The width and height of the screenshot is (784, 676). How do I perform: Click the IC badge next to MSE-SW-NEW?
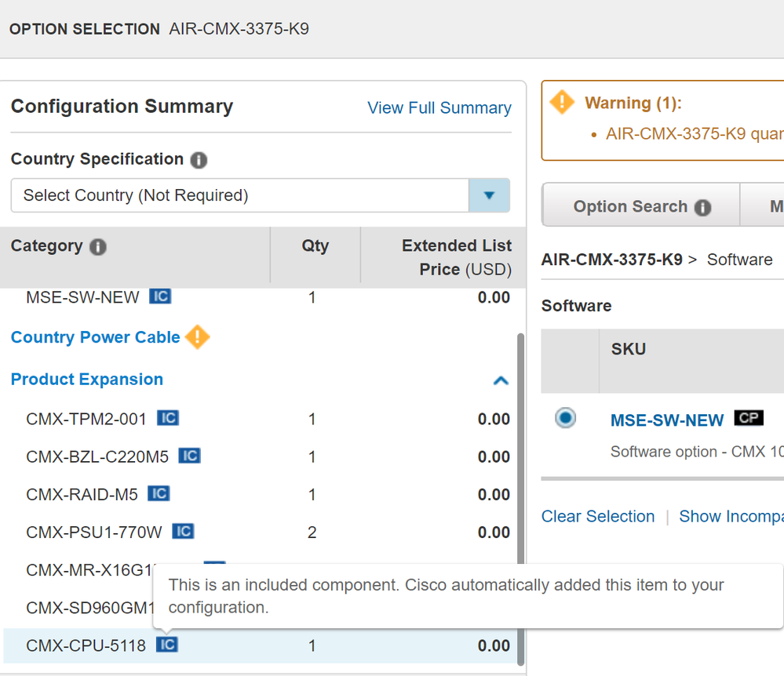[160, 296]
